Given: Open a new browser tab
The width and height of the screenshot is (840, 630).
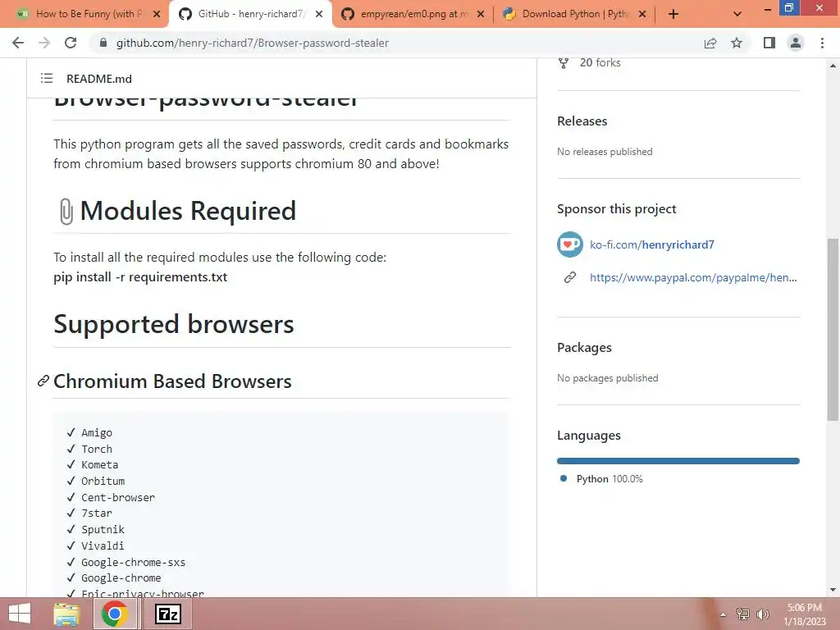Looking at the screenshot, I should click(673, 14).
